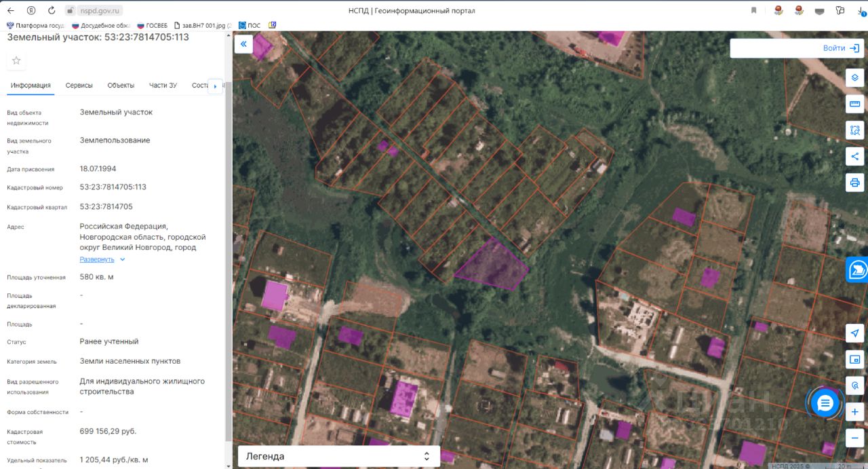Click the Войти login button
This screenshot has height=469, width=868.
841,48
